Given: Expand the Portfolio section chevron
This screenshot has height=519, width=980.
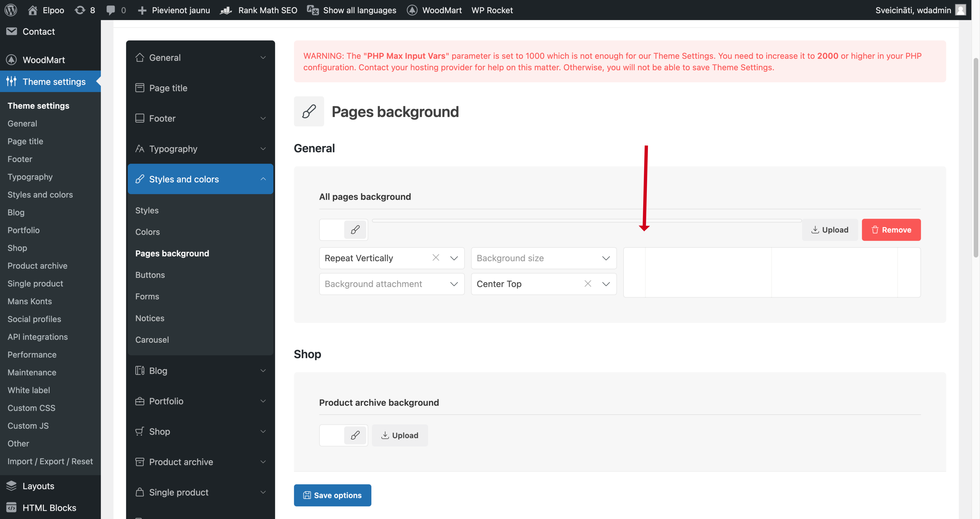Looking at the screenshot, I should [x=263, y=401].
